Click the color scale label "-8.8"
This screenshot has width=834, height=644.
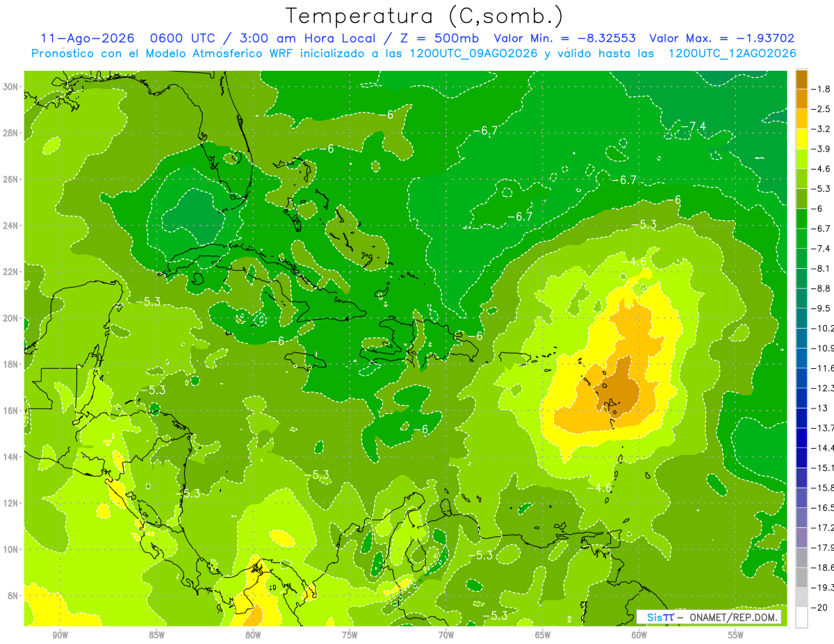tap(822, 288)
